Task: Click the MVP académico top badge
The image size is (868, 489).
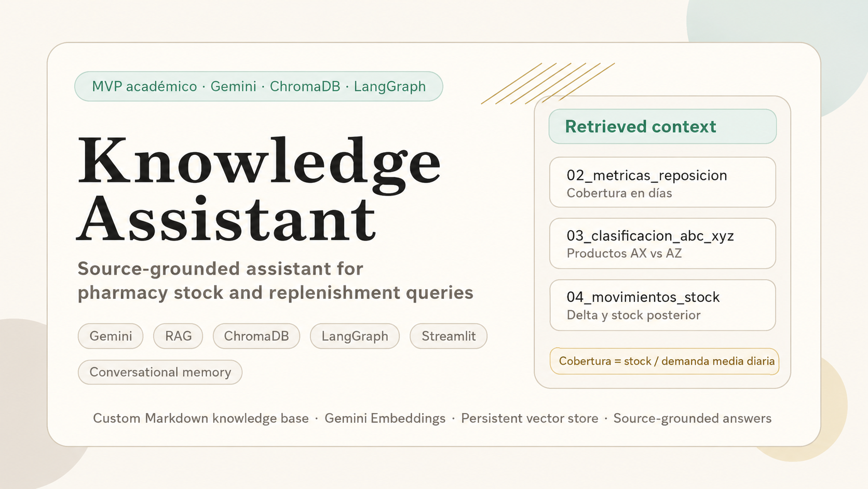Action: 259,86
